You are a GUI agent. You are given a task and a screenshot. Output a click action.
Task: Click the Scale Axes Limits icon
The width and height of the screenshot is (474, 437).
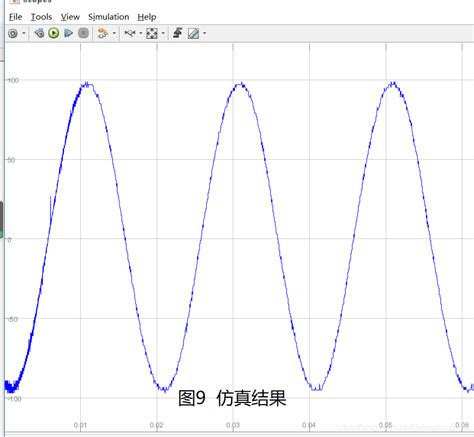(152, 33)
